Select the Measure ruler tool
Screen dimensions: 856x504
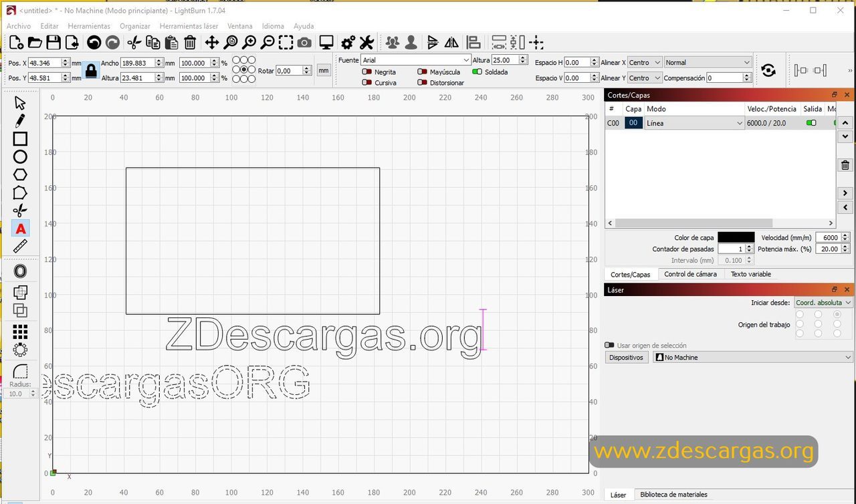click(20, 247)
